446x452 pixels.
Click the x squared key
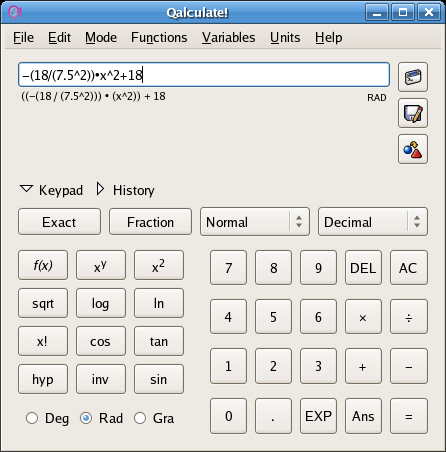[159, 265]
